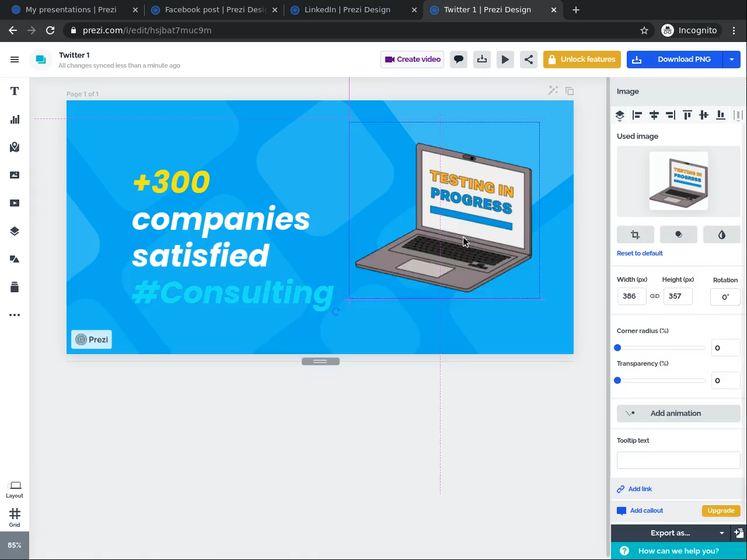This screenshot has height=560, width=747.
Task: Open the stacked pages icon in sidebar
Action: point(15,287)
